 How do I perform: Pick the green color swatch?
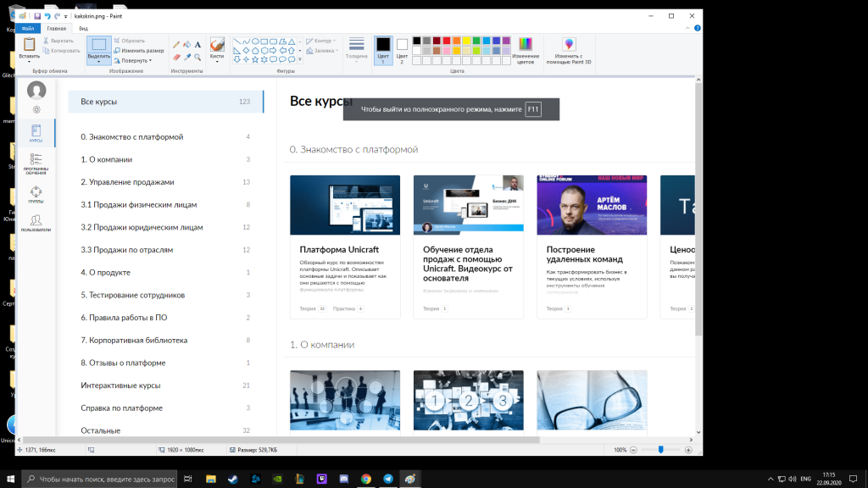coord(476,41)
